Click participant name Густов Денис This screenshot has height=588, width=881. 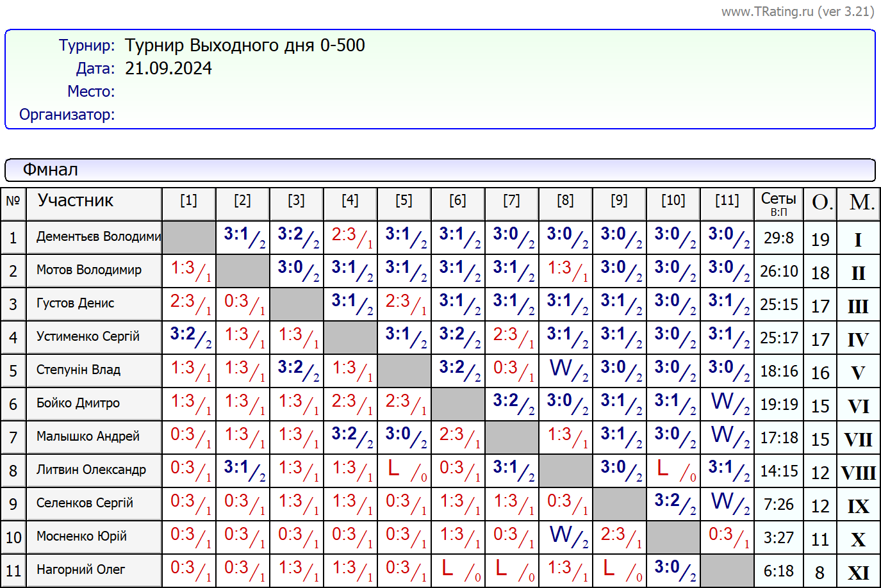click(75, 304)
